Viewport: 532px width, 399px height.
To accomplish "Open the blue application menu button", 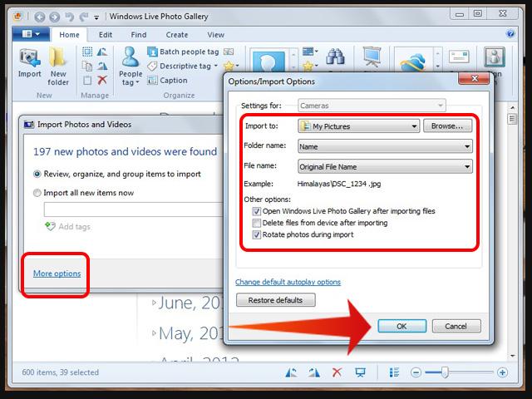I will click(x=31, y=34).
